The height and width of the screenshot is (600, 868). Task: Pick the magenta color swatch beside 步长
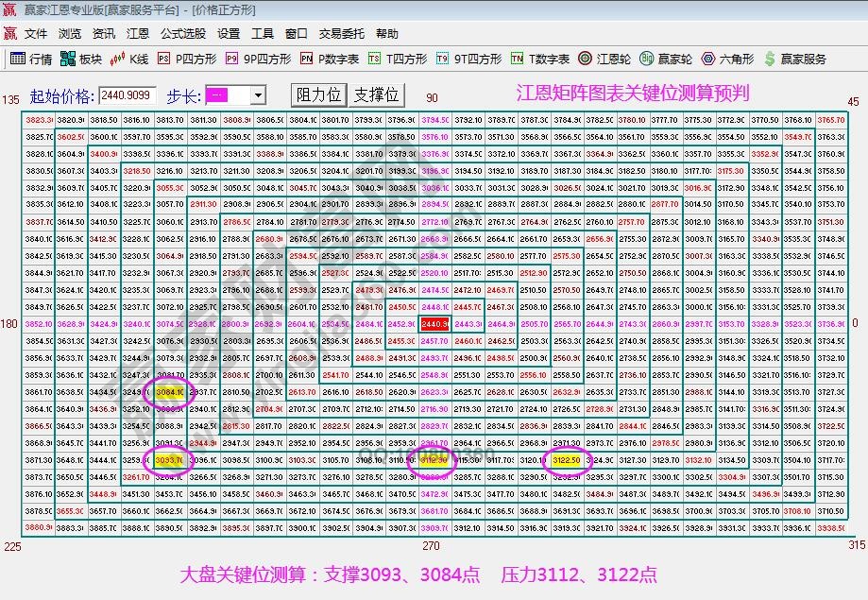point(219,94)
